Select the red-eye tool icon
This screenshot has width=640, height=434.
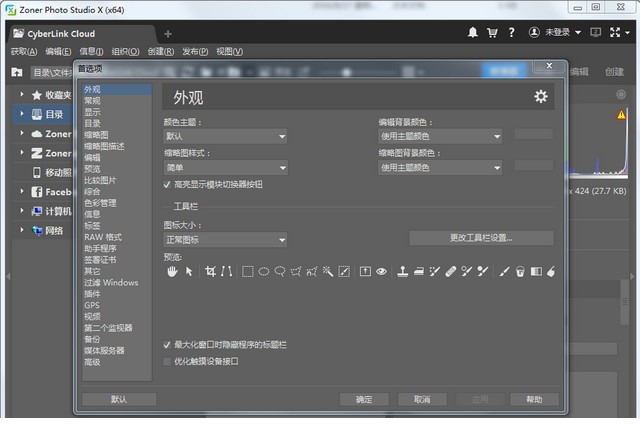pos(382,272)
